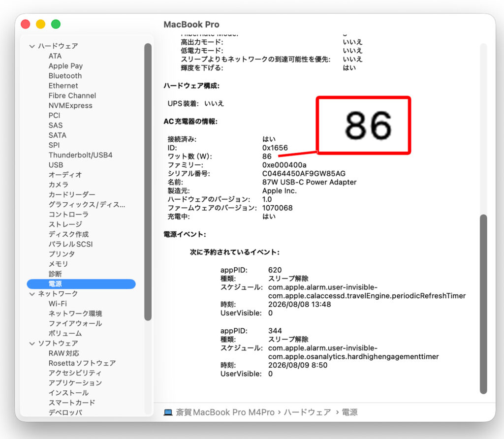Open Thunderbolt/USB4 information

pyautogui.click(x=81, y=155)
